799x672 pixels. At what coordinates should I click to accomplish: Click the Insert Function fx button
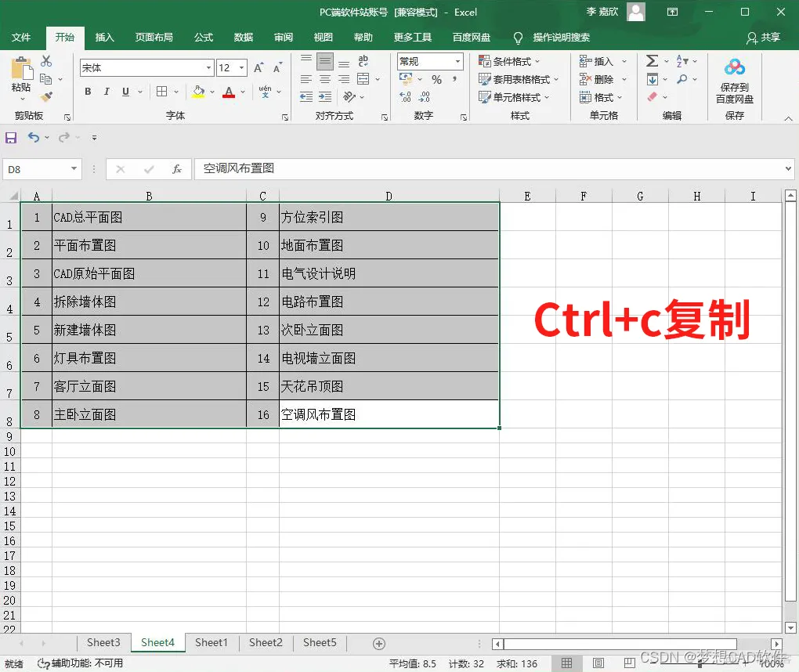[177, 168]
